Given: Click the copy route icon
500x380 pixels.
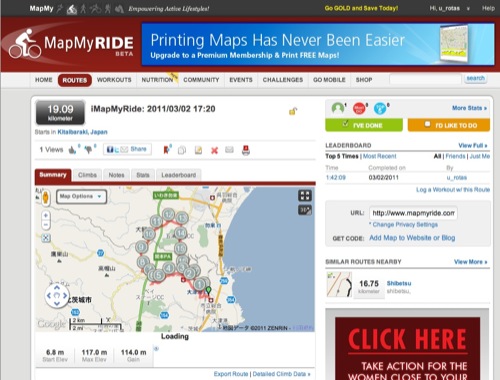Looking at the screenshot, I should (x=182, y=150).
